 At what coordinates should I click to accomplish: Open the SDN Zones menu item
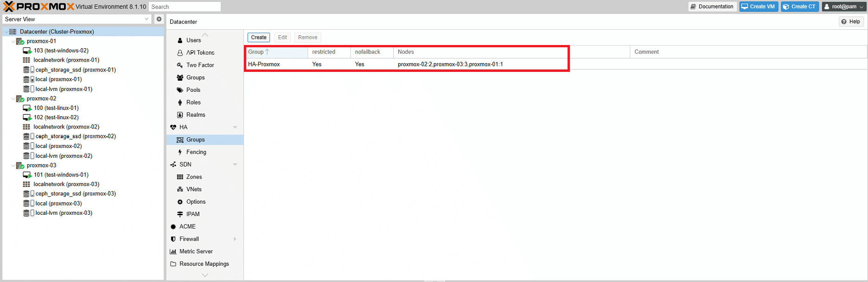(x=194, y=177)
